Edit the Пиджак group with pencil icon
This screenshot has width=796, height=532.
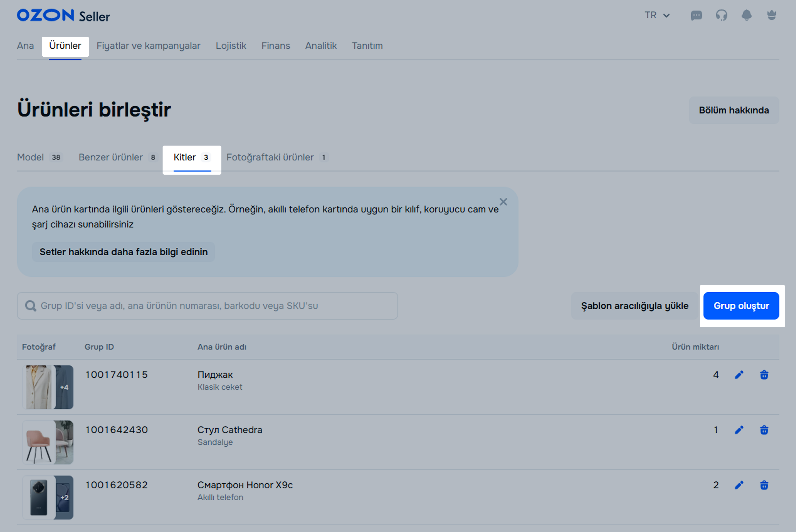(739, 375)
